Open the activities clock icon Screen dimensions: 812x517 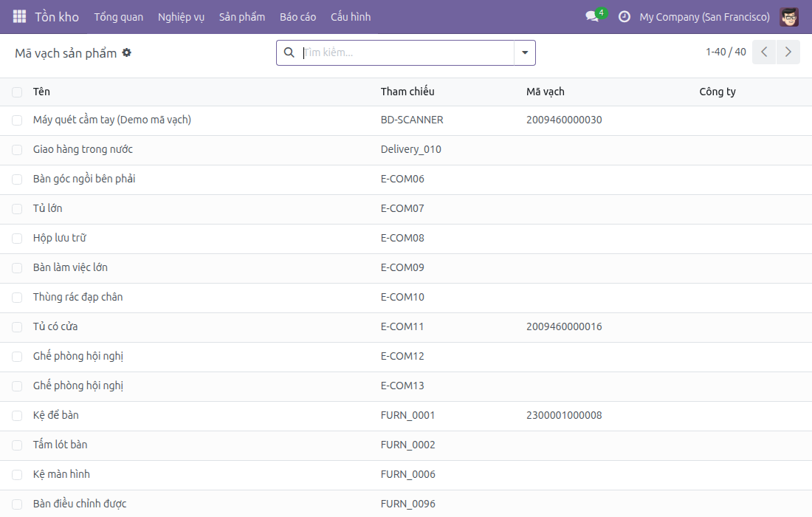click(x=625, y=16)
